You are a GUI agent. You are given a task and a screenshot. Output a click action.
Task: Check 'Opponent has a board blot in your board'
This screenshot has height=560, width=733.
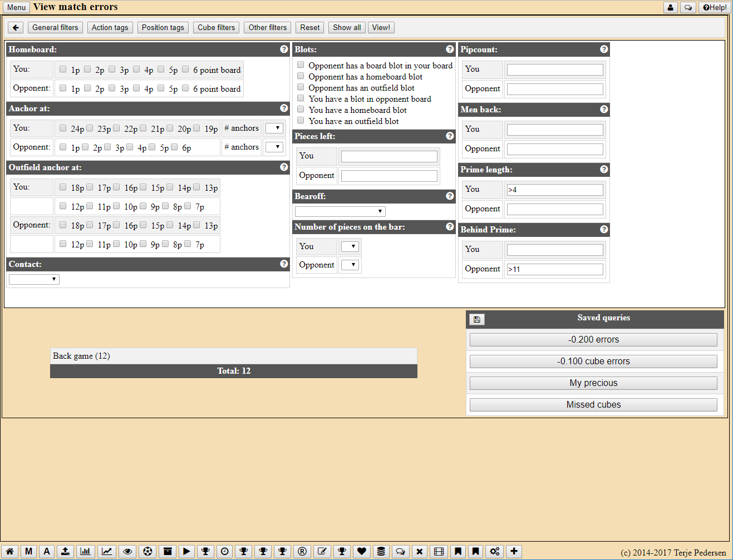point(301,65)
